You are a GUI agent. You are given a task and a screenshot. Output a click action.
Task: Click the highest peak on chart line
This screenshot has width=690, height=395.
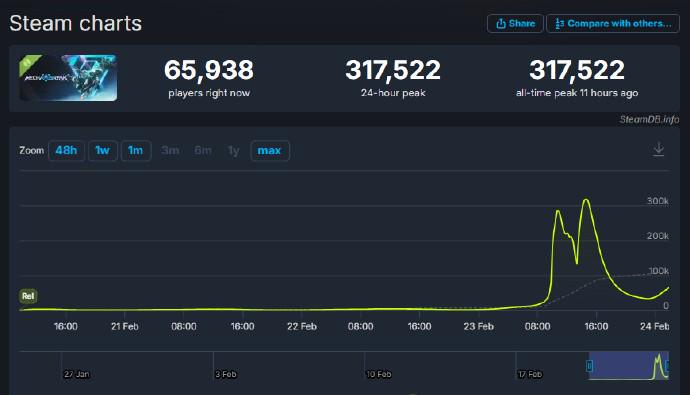click(586, 200)
